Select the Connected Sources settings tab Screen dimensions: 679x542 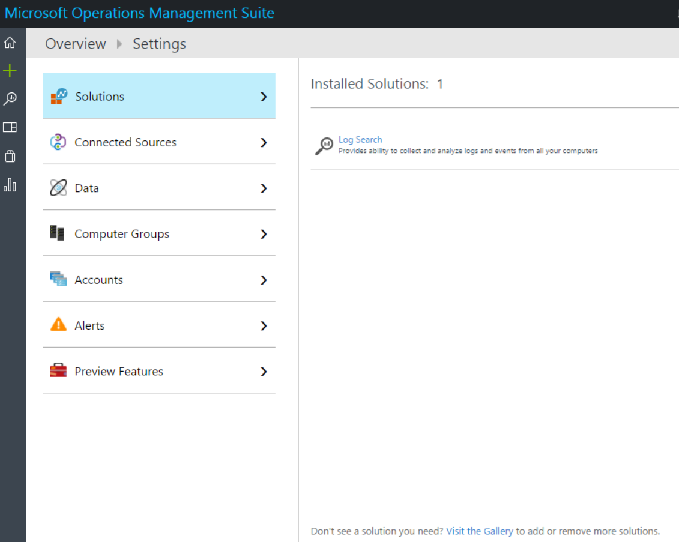coord(159,142)
